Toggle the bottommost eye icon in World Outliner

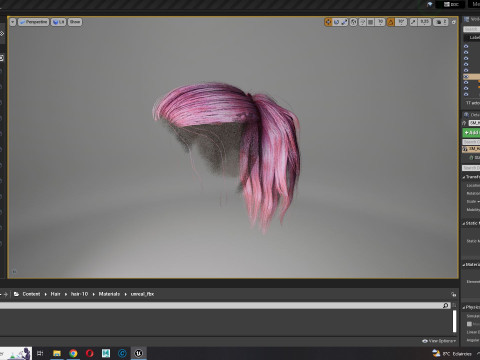point(466,94)
